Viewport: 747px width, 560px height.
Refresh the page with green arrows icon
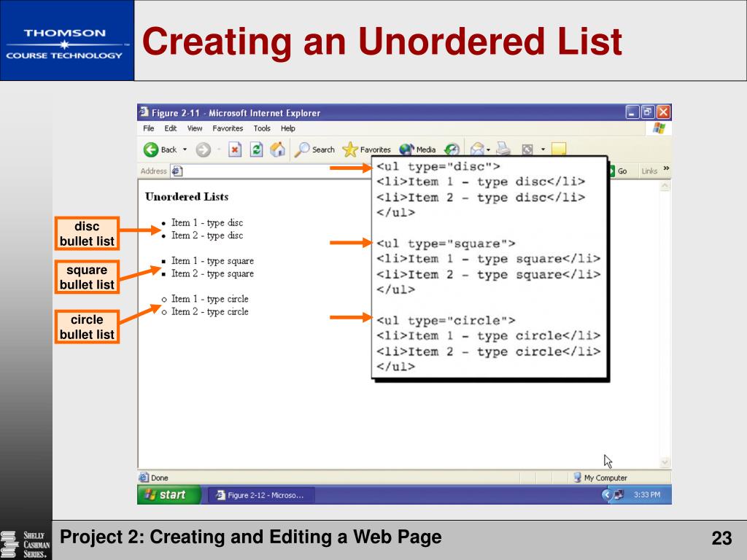pos(256,149)
